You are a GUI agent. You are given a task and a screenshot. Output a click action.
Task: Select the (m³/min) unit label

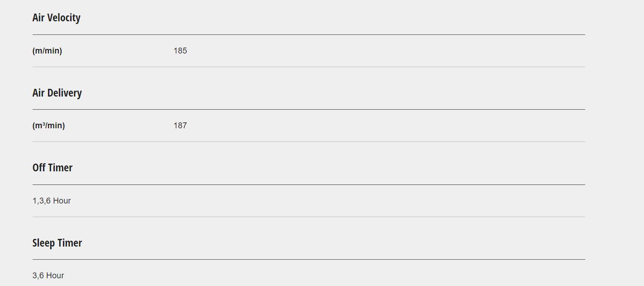coord(48,126)
